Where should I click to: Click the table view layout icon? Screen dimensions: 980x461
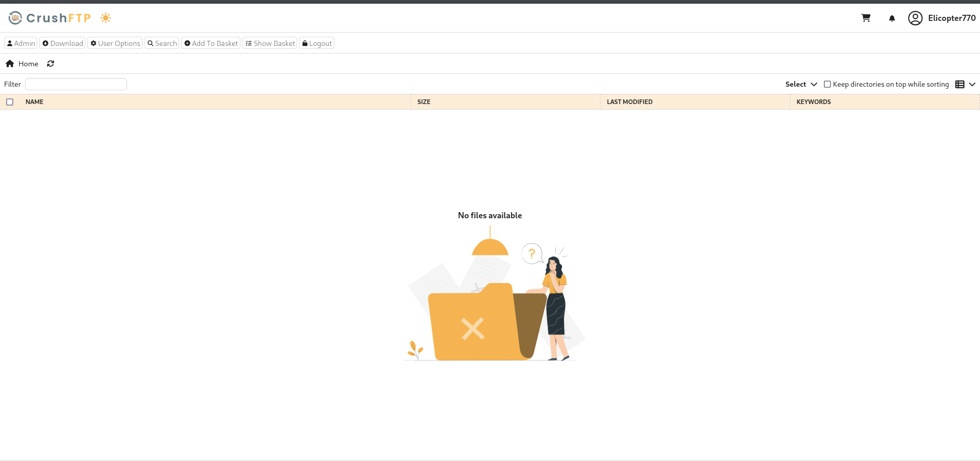click(x=960, y=84)
